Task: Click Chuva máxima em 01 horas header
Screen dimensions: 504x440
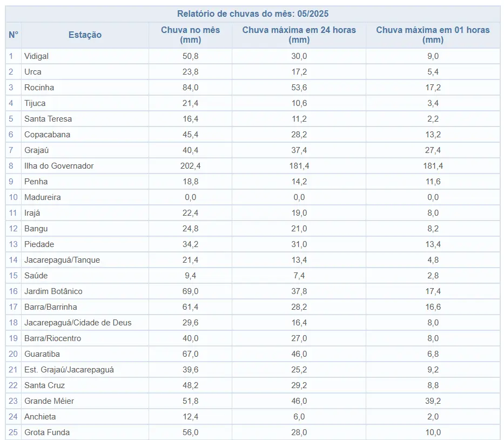Action: pyautogui.click(x=433, y=35)
